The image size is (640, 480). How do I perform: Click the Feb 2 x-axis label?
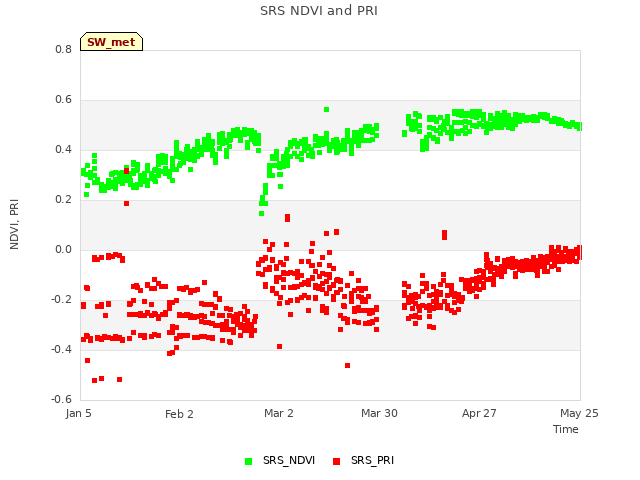[x=179, y=414]
